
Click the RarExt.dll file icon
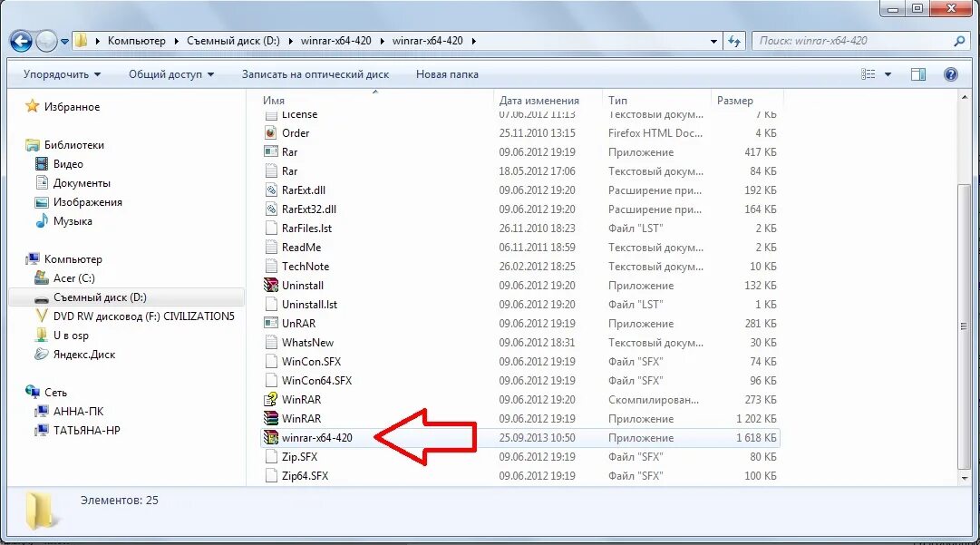point(271,190)
